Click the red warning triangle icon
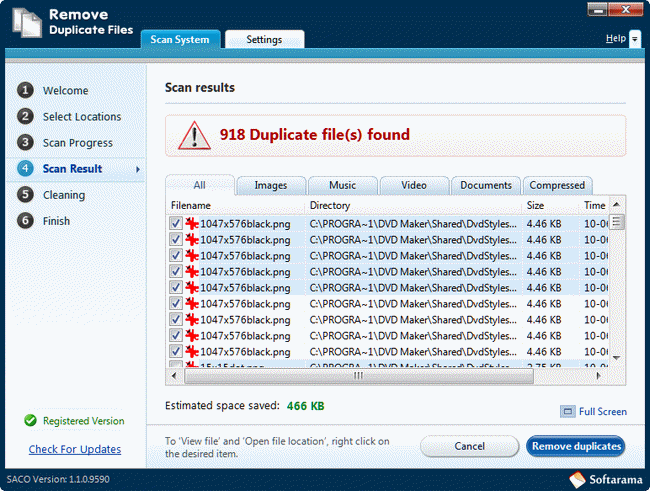The height and width of the screenshot is (491, 650). 194,135
